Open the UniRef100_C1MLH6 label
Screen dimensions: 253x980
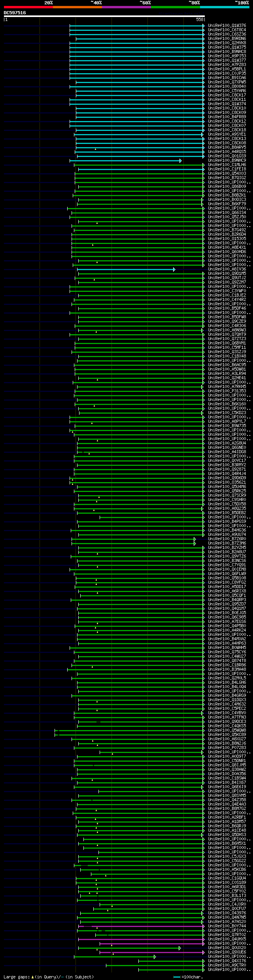pos(227,165)
